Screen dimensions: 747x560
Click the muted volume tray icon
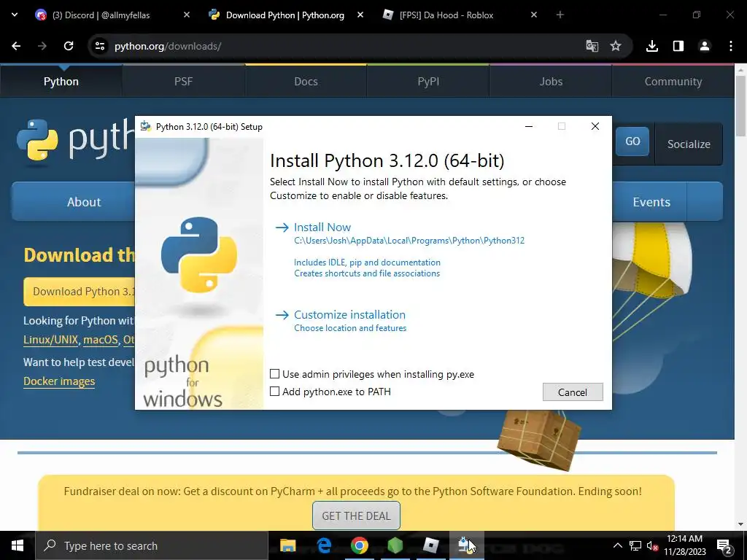point(652,545)
